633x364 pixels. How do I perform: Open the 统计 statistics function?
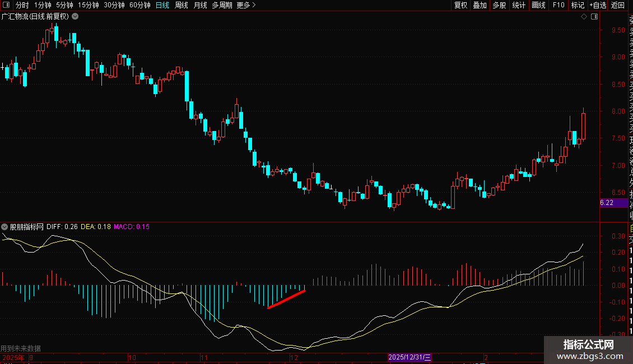pyautogui.click(x=519, y=5)
